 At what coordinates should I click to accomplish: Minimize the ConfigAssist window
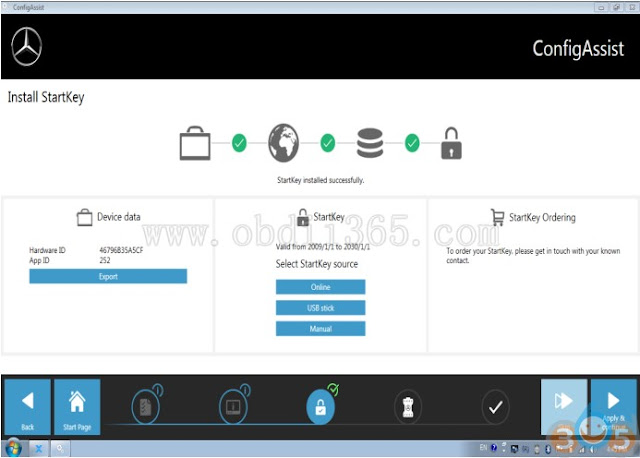pyautogui.click(x=602, y=7)
